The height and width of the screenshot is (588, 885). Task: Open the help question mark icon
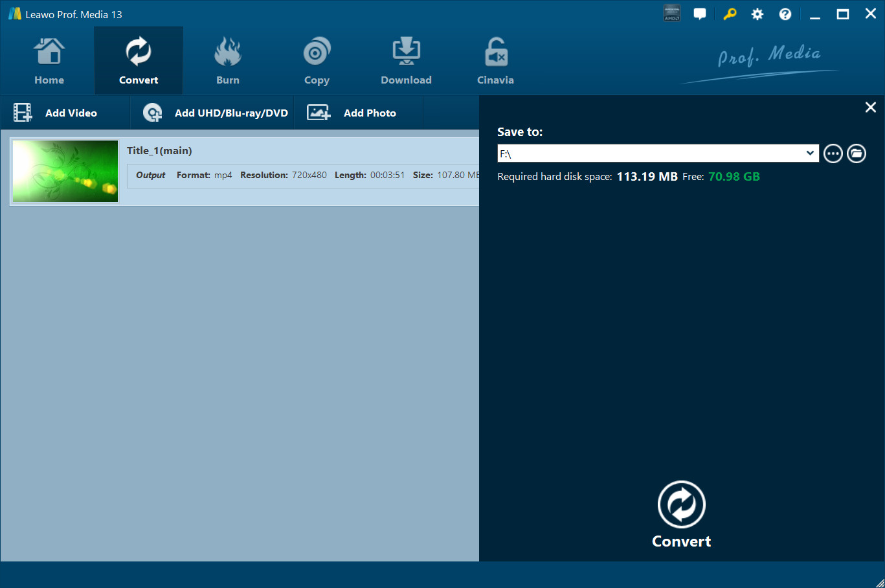[x=785, y=14]
